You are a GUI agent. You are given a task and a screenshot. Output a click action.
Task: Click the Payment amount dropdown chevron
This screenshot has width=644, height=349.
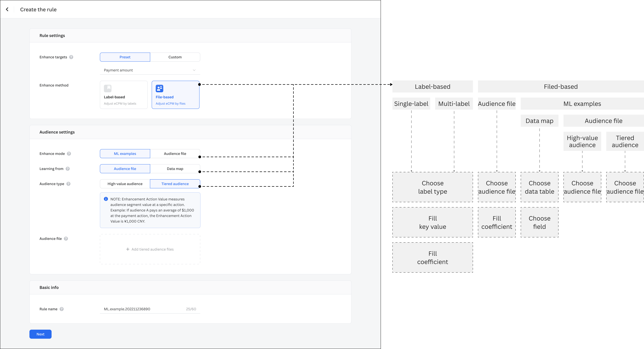coord(194,70)
